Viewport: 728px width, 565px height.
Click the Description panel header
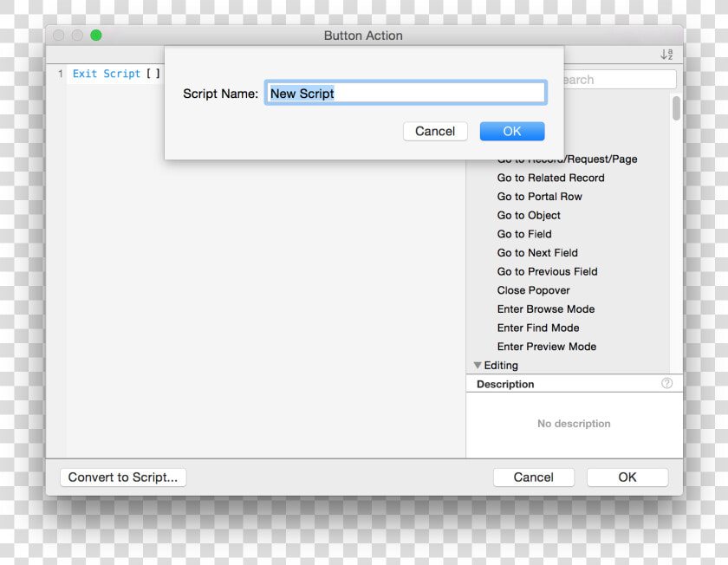[x=575, y=384]
